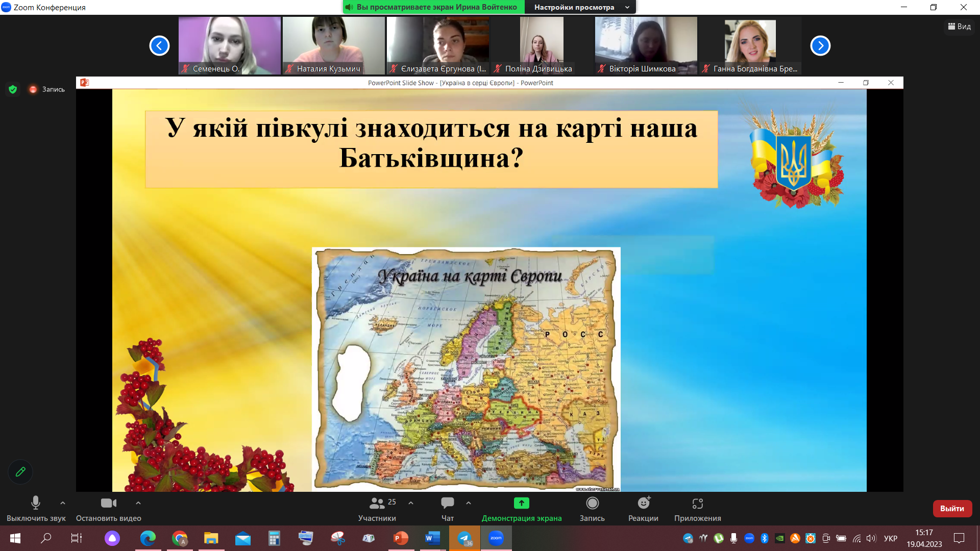This screenshot has width=980, height=551.
Task: Switch keyboard language indicator УКР
Action: pyautogui.click(x=891, y=538)
